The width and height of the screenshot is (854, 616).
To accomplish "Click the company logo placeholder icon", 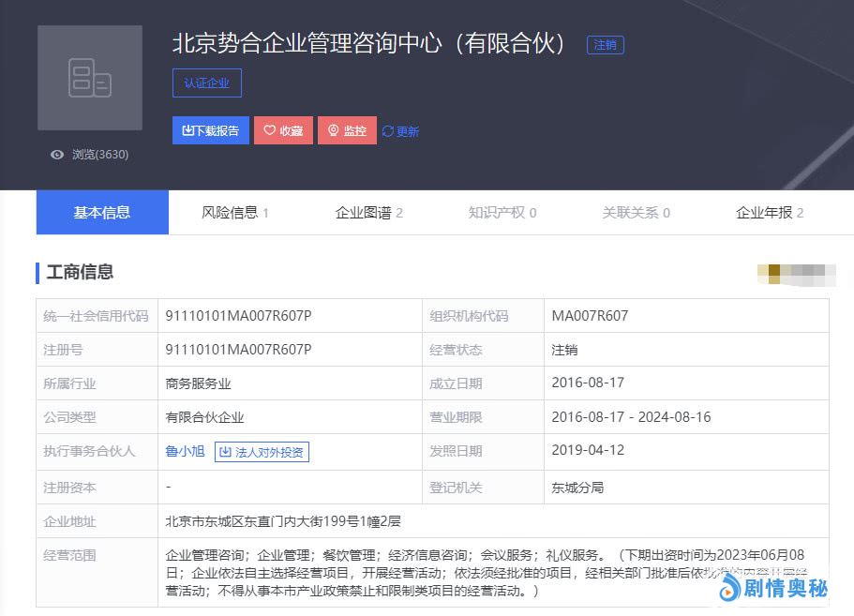I will (90, 78).
